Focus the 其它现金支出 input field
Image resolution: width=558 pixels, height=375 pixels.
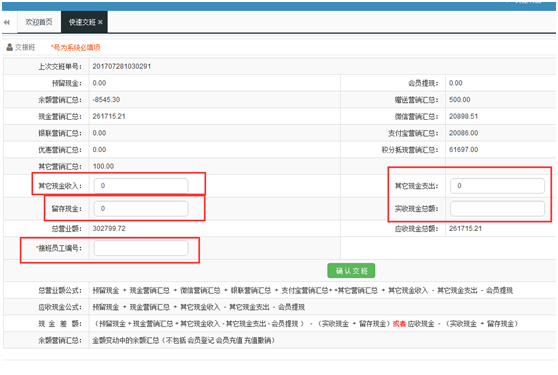point(497,186)
